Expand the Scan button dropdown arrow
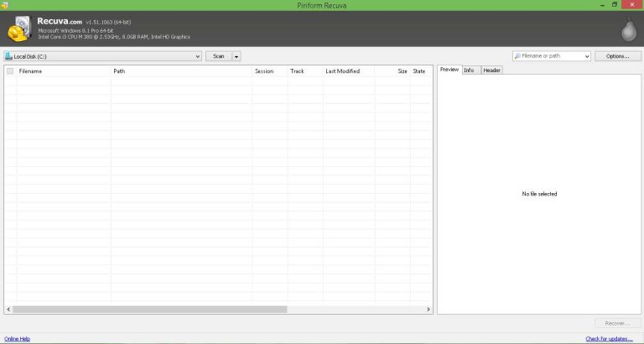 [x=236, y=56]
